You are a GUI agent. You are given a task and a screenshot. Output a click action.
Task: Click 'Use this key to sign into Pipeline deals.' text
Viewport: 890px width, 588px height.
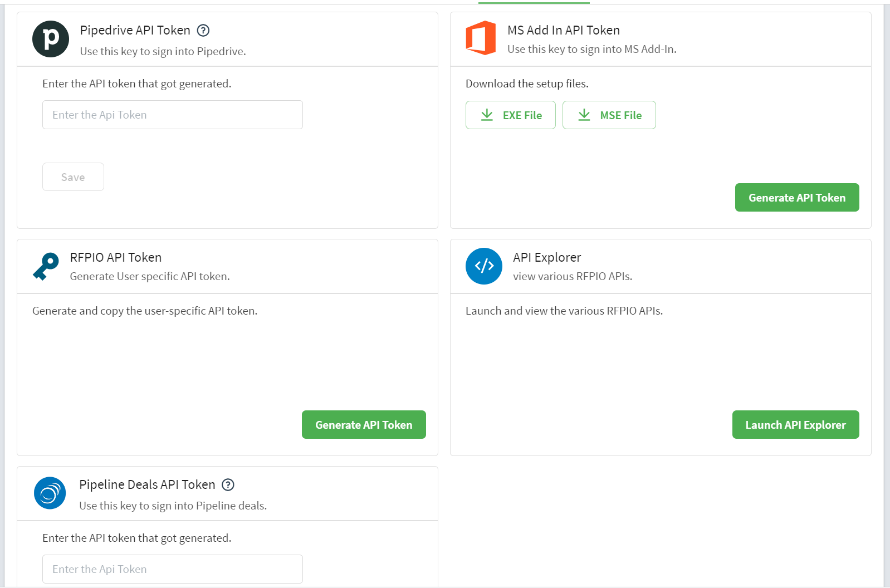coord(173,506)
